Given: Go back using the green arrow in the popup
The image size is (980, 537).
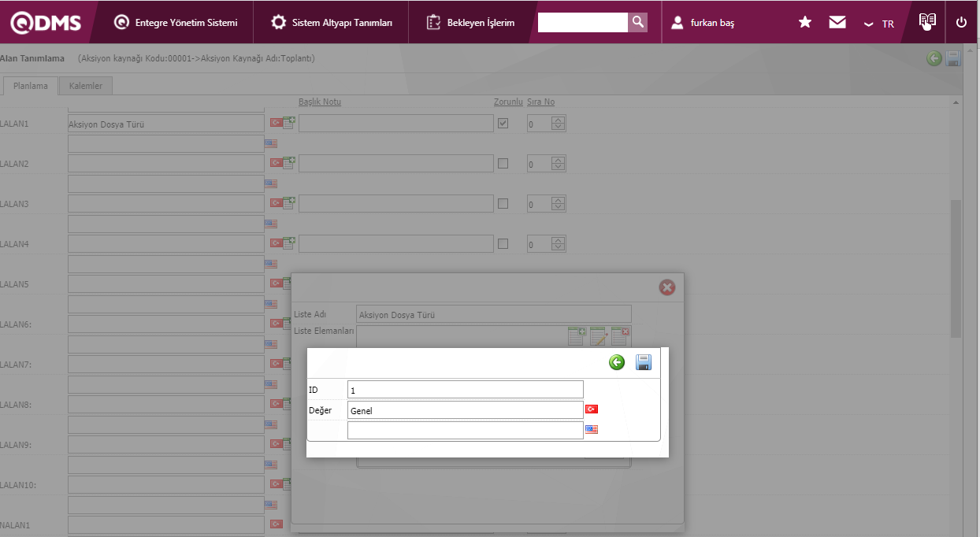Looking at the screenshot, I should coord(617,362).
